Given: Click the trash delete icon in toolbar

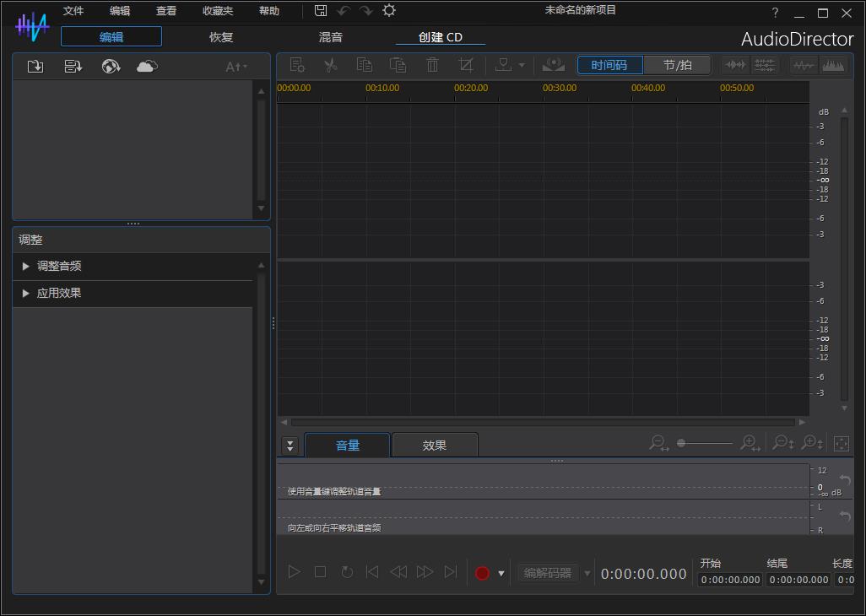Looking at the screenshot, I should [432, 65].
